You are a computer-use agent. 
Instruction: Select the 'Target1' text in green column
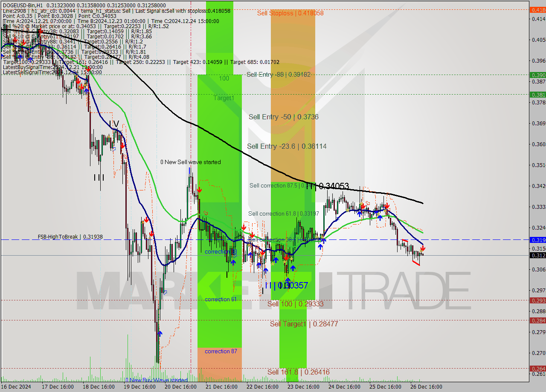224,98
